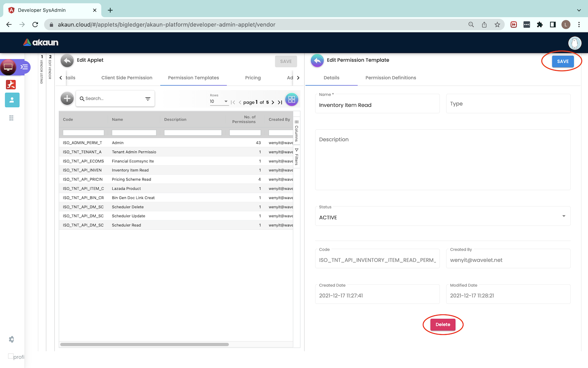The height and width of the screenshot is (368, 588).
Task: Open the apps grid icon in sidebar
Action: pyautogui.click(x=11, y=118)
